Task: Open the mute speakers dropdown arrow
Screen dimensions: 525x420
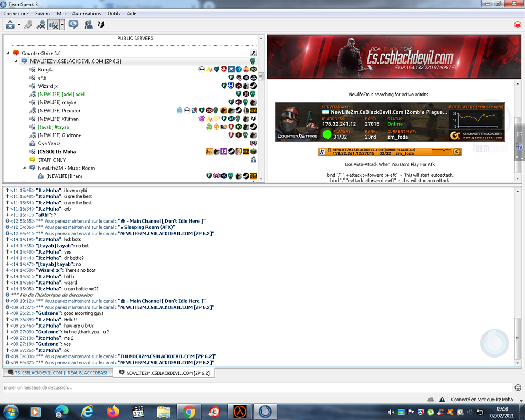Action: point(62,25)
